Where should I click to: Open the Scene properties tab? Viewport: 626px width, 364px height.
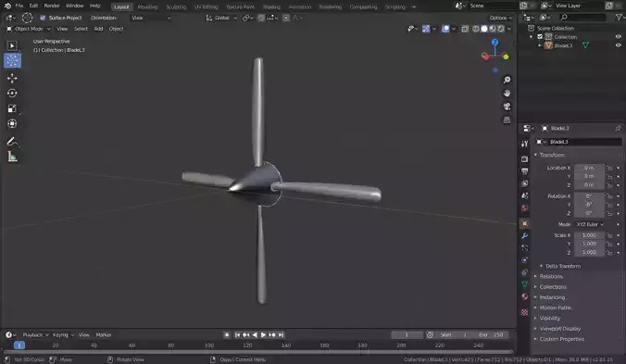524,195
